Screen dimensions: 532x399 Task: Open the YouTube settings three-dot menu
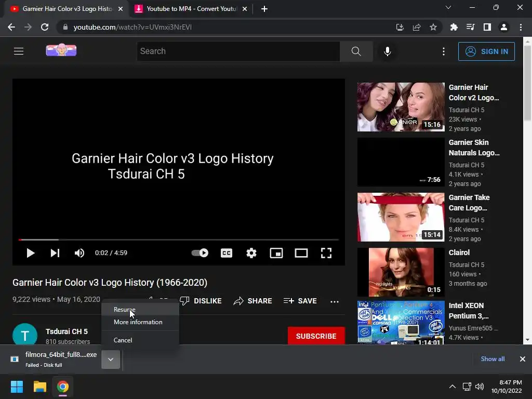[x=444, y=51]
